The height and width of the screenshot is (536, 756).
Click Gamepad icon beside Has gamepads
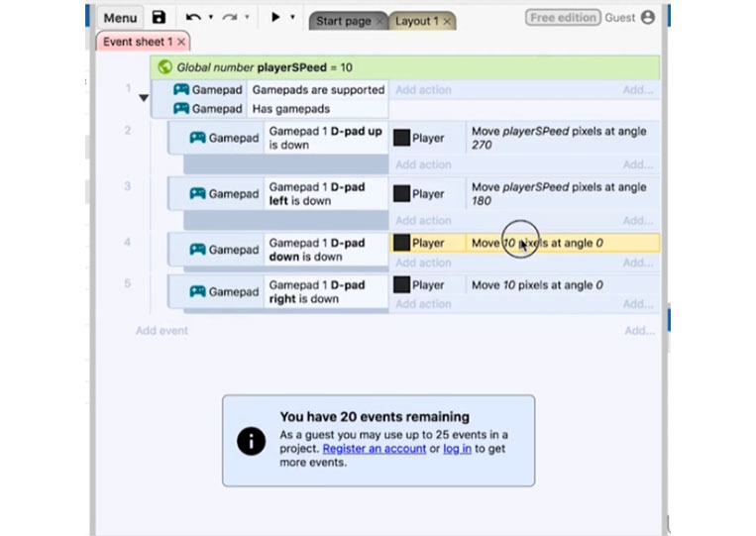coord(181,108)
